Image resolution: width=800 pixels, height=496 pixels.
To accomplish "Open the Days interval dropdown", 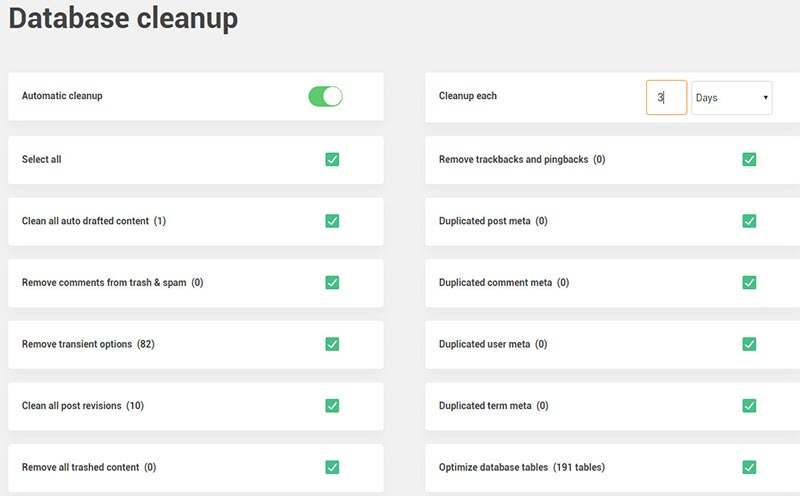I will click(731, 97).
